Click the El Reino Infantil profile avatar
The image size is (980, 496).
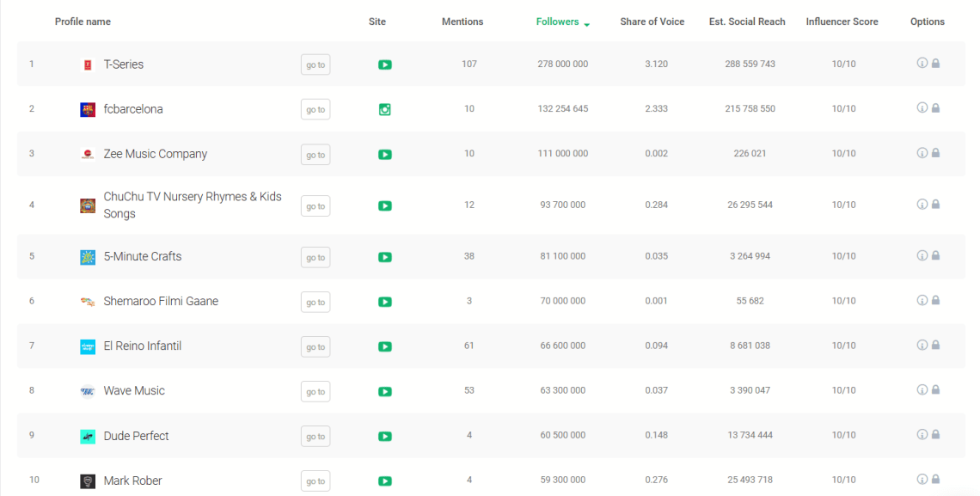(x=88, y=346)
